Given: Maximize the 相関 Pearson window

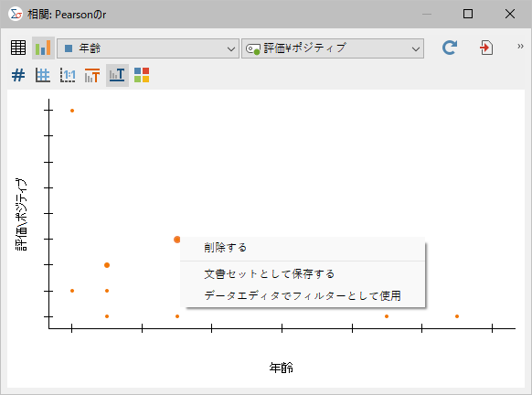Looking at the screenshot, I should pyautogui.click(x=468, y=14).
